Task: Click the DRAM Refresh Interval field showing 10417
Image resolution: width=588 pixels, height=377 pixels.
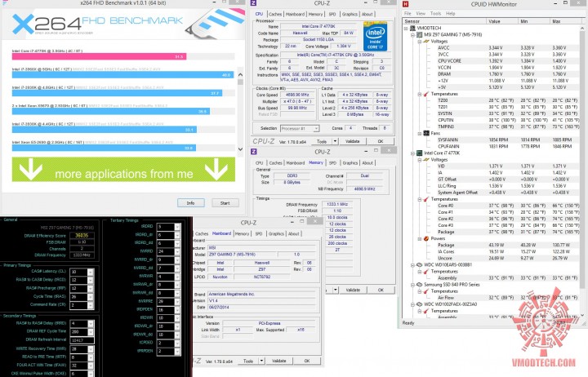Action: point(82,340)
